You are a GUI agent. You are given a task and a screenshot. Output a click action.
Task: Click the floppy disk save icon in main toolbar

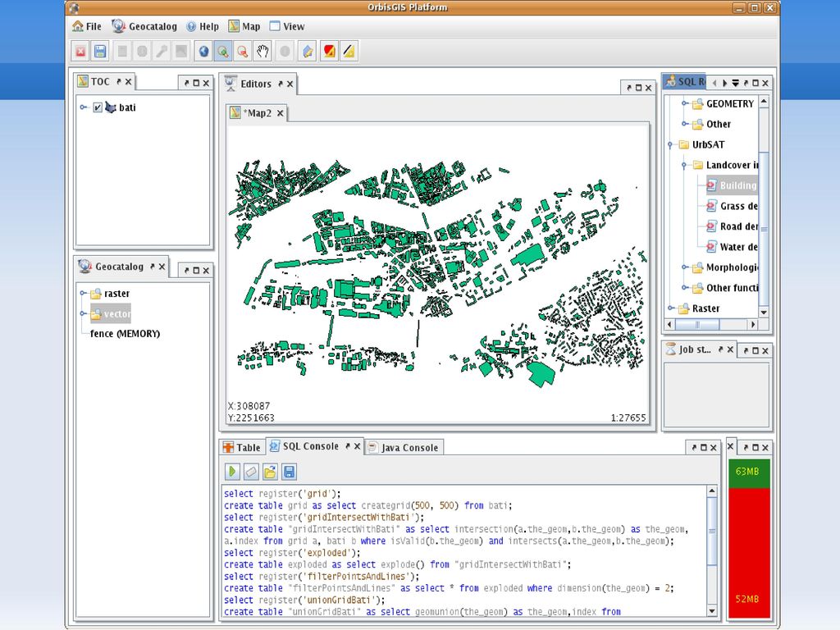point(100,52)
